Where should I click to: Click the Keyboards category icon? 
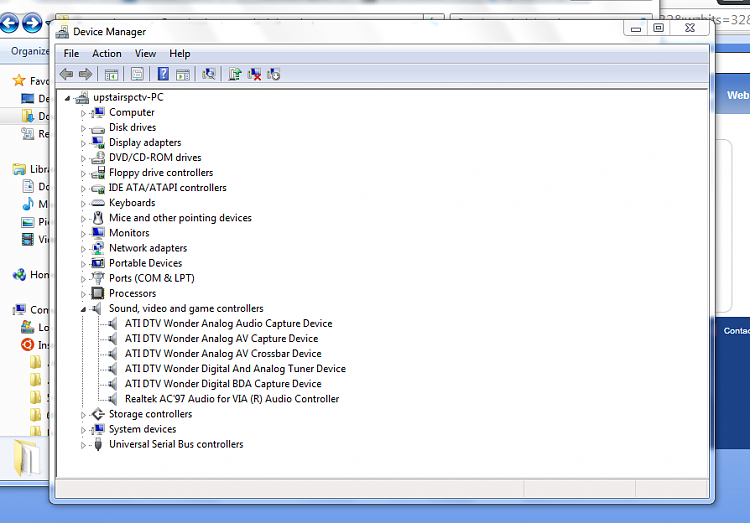(x=98, y=203)
